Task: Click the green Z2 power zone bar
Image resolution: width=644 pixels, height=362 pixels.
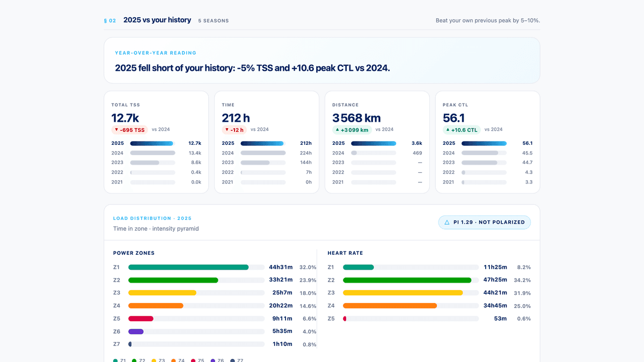Action: [x=173, y=280]
